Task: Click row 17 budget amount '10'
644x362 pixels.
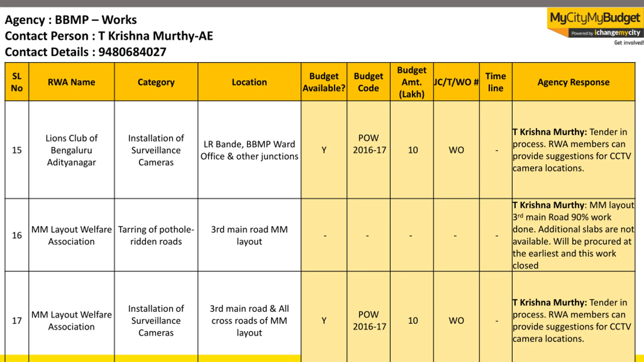Action: pos(413,320)
